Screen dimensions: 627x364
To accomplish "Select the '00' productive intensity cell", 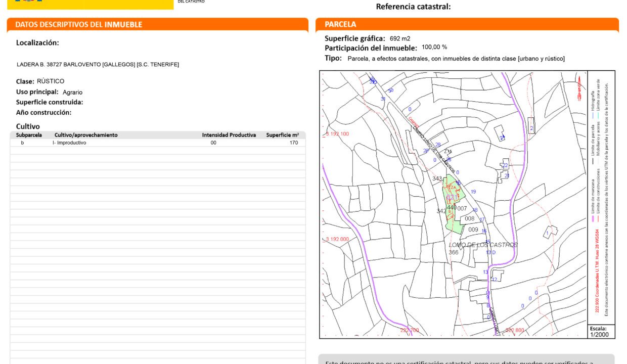I will [213, 143].
